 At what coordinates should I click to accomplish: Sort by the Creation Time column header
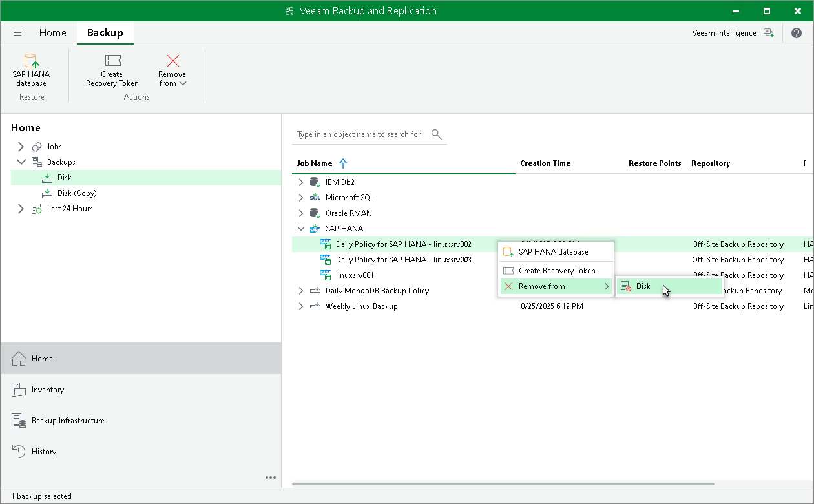click(545, 163)
